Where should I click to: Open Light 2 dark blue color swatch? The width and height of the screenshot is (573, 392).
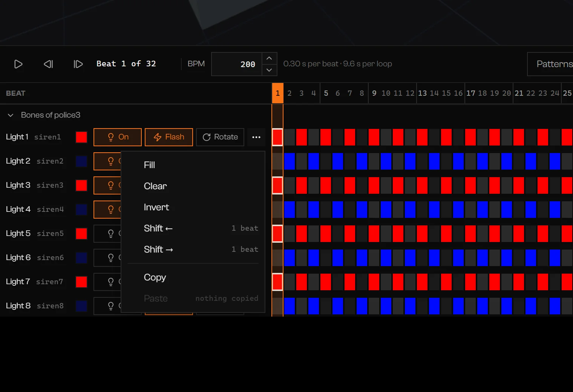click(81, 161)
